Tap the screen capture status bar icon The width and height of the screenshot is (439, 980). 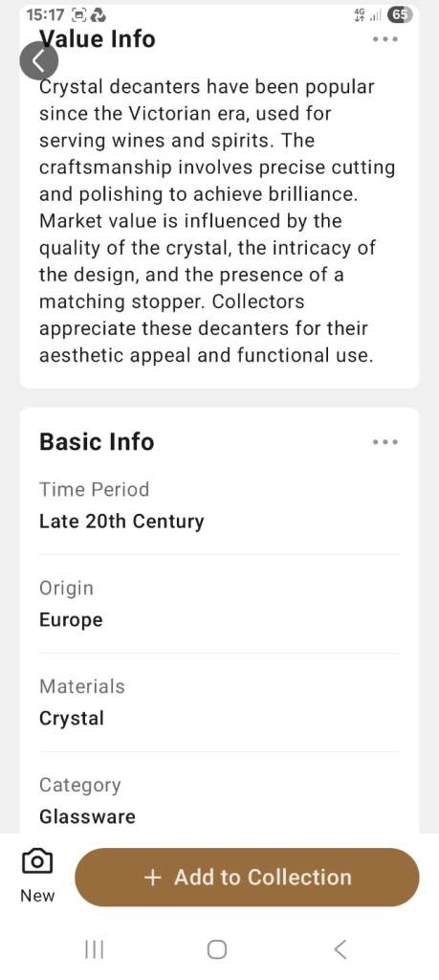[79, 14]
